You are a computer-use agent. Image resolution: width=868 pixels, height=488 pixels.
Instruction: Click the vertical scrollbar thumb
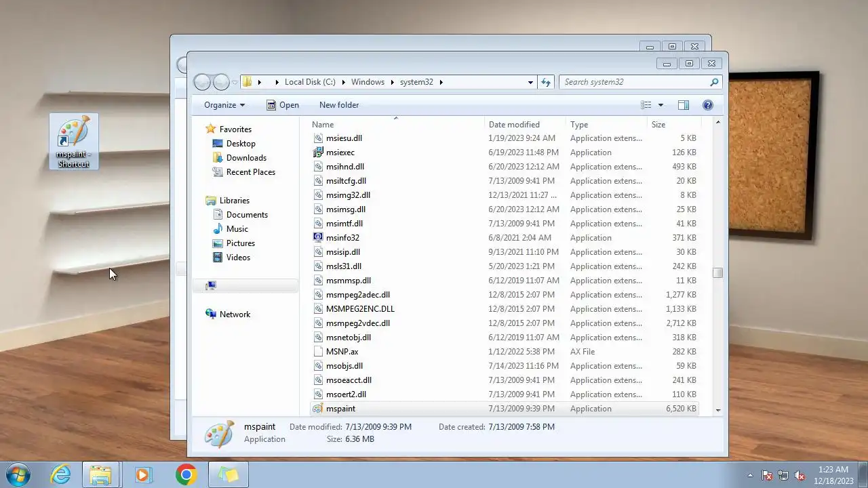[x=717, y=272]
